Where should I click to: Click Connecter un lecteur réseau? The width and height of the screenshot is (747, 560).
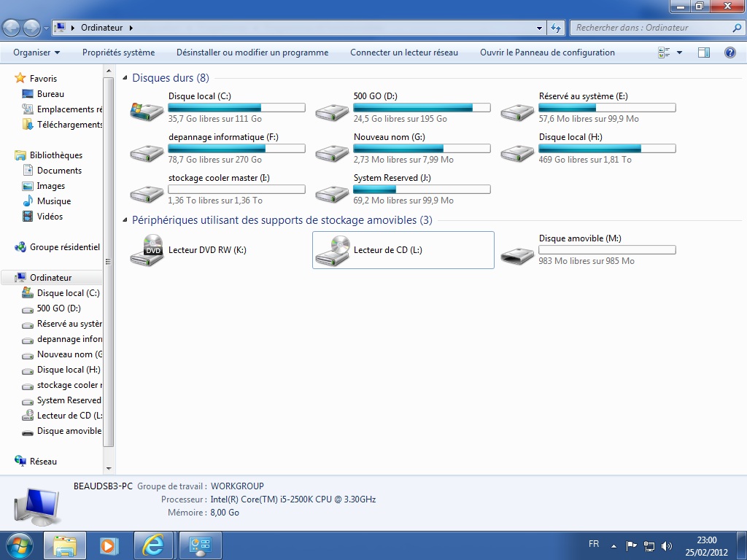coord(404,52)
